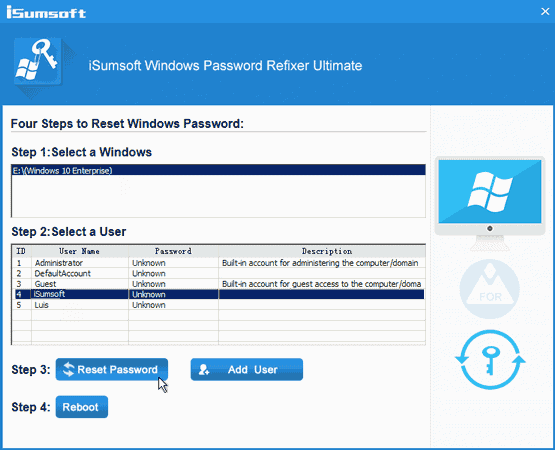This screenshot has width=555, height=450.
Task: Click the refresh icon on Reset Password
Action: (x=69, y=369)
